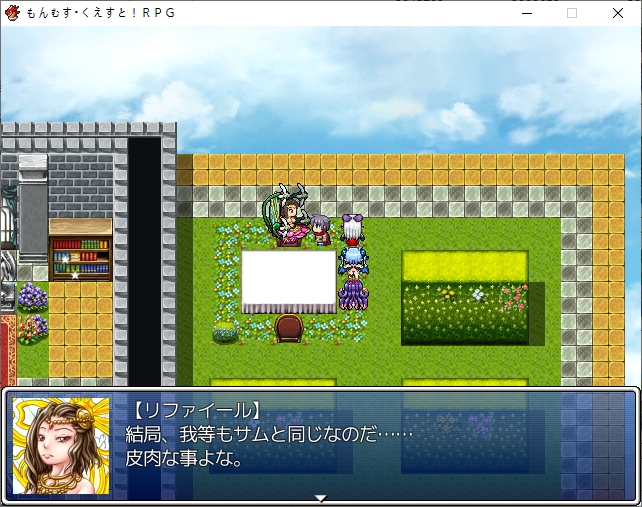Screen dimensions: 642x507
Task: Click the brown chair below the table
Action: (289, 328)
